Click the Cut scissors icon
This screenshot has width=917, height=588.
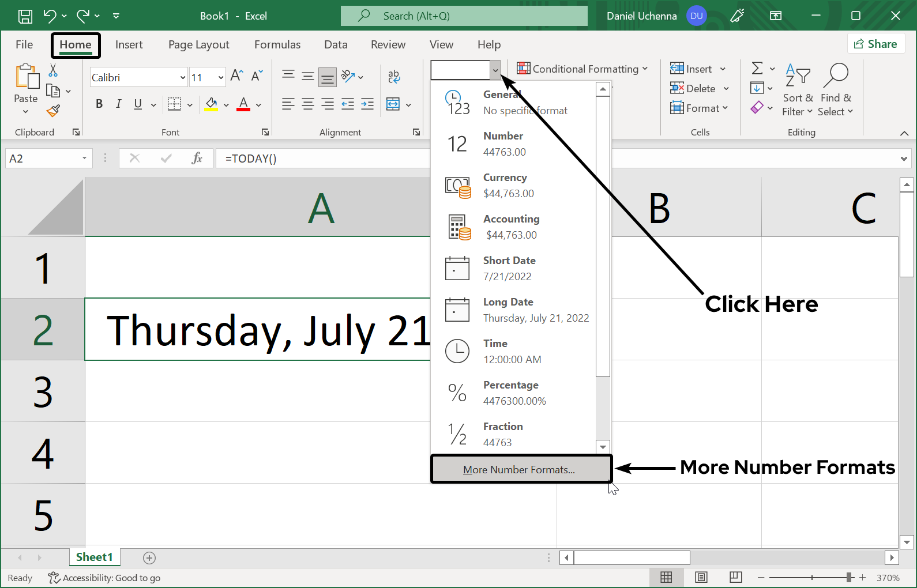[53, 70]
